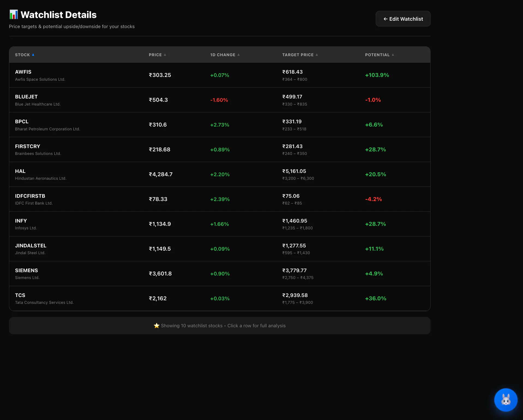Click the +36.0% potential for TCS
This screenshot has width=523, height=420.
(376, 298)
